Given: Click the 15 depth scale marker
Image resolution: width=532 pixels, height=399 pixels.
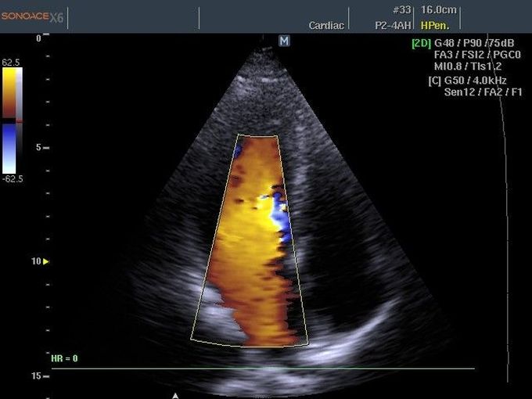Looking at the screenshot, I should pyautogui.click(x=37, y=376).
